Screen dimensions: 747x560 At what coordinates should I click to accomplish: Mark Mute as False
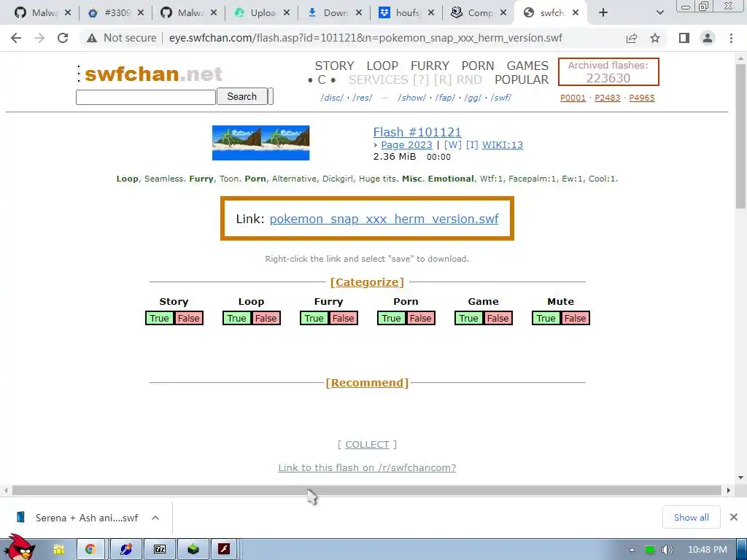[575, 318]
